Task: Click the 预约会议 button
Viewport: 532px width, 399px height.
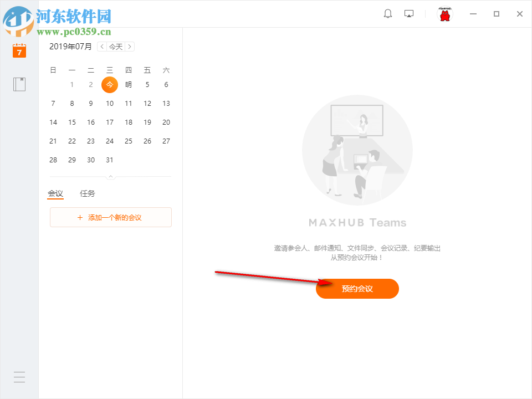Action: [357, 289]
